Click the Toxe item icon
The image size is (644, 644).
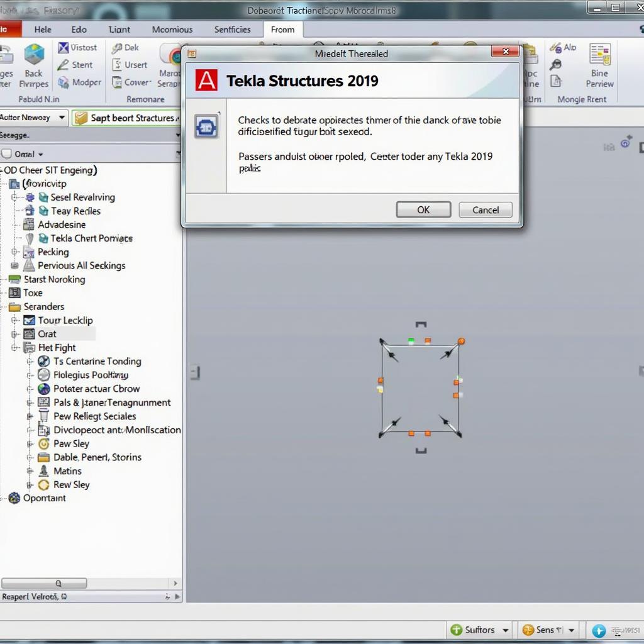[15, 293]
